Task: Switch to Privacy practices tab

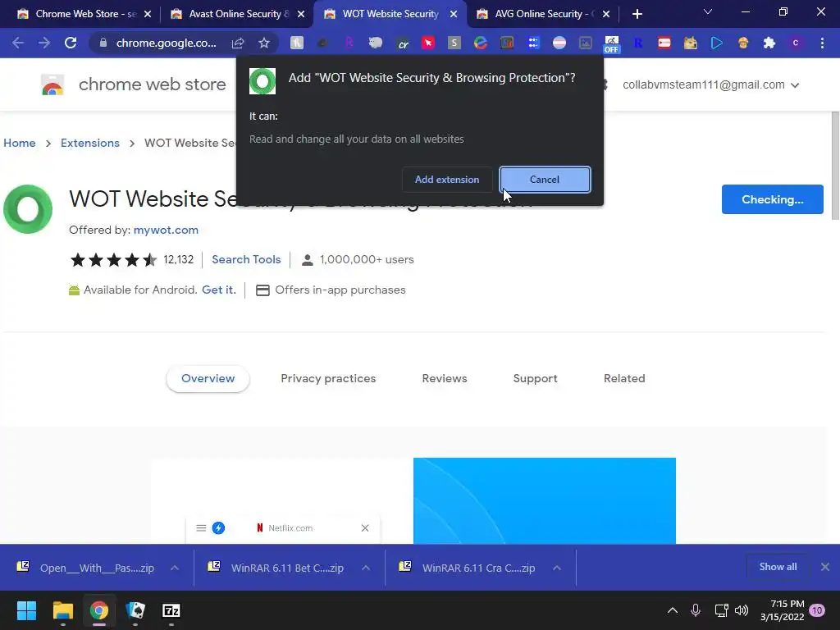Action: point(328,378)
